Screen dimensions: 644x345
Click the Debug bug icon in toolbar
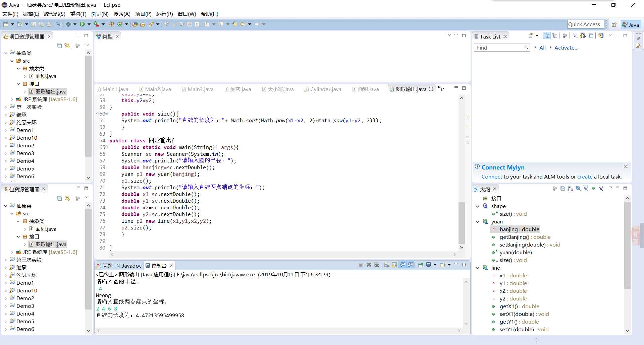tap(68, 24)
